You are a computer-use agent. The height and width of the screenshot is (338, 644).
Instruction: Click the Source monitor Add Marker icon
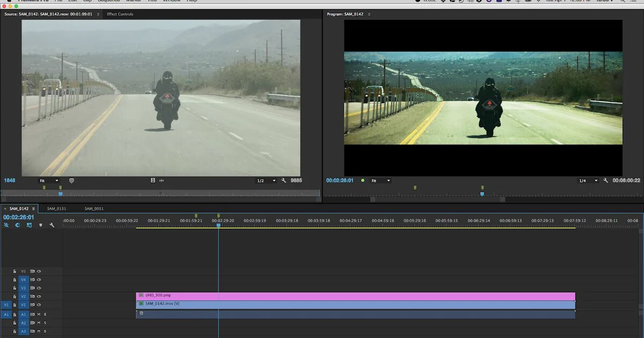(71, 181)
